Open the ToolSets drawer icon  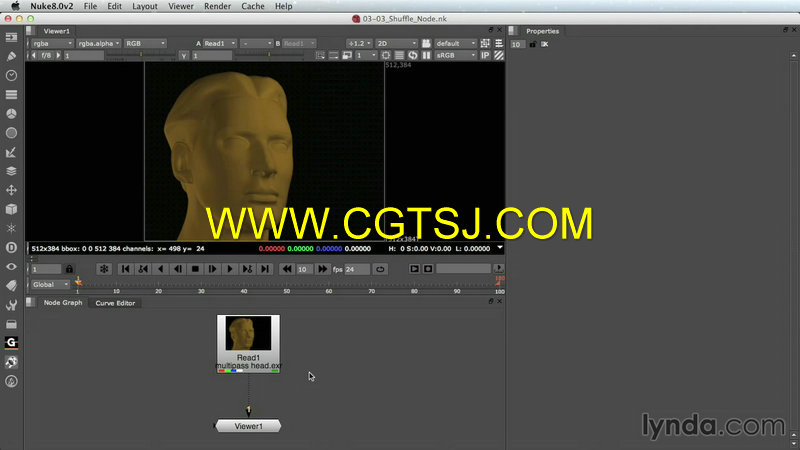[11, 324]
